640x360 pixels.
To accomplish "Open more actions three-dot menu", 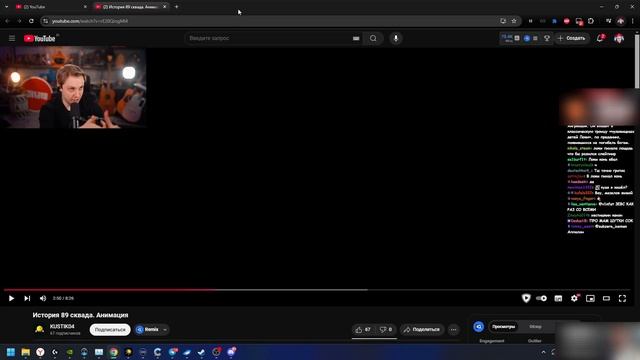I will coord(453,329).
